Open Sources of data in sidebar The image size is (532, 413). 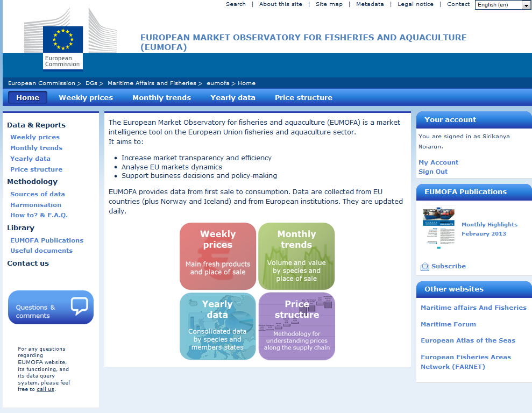[x=37, y=194]
